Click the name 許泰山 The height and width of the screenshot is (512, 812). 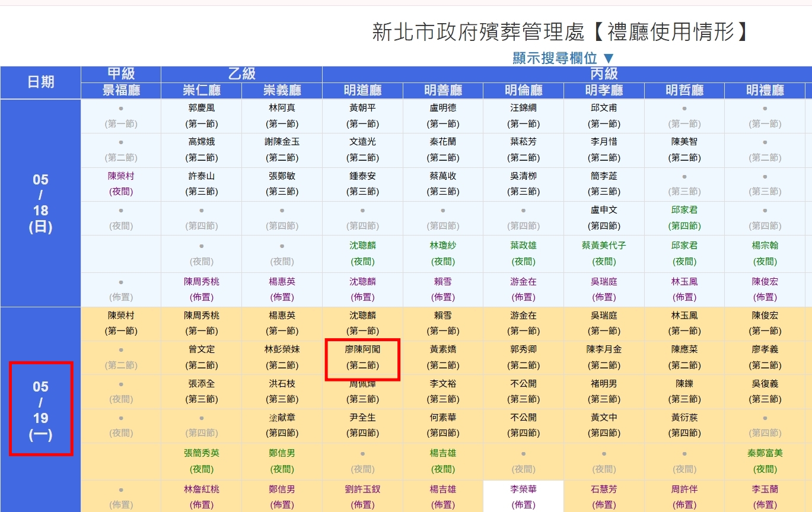point(202,176)
